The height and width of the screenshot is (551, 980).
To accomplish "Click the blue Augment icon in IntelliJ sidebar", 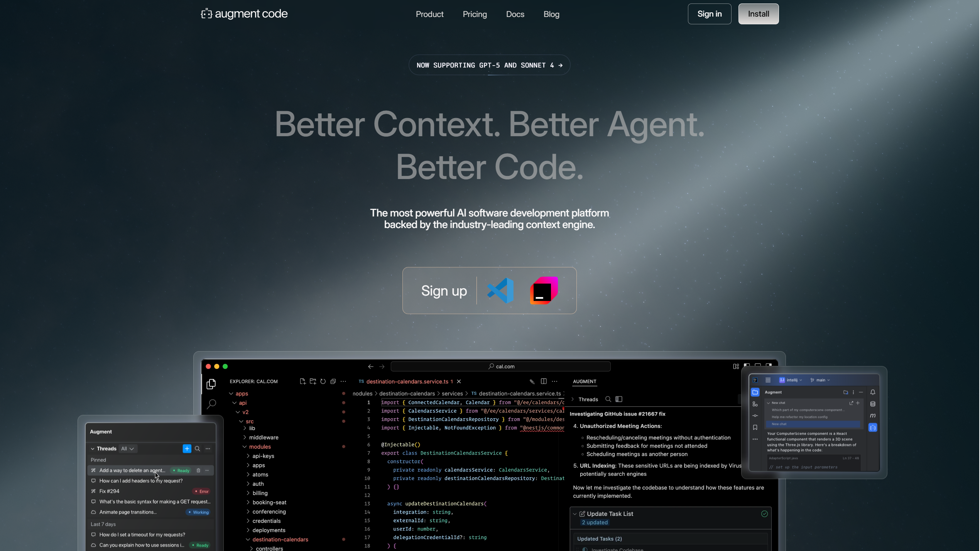I will point(873,428).
